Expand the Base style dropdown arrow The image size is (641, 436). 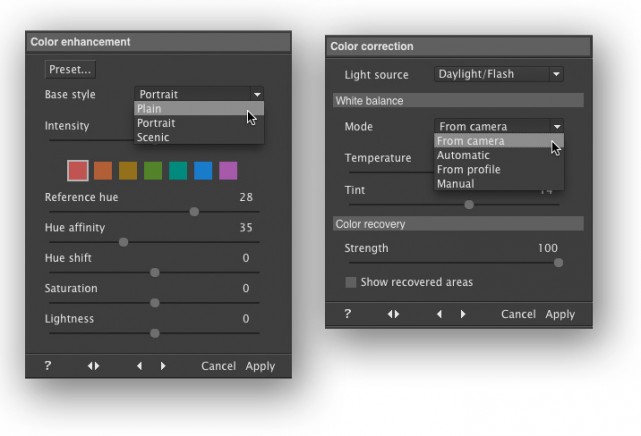pyautogui.click(x=257, y=94)
